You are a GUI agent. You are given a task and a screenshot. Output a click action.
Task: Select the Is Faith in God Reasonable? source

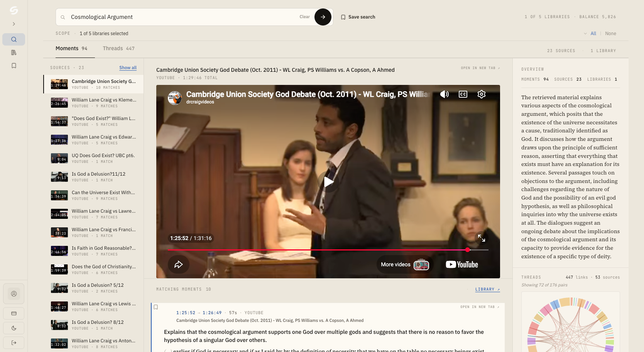pos(93,251)
